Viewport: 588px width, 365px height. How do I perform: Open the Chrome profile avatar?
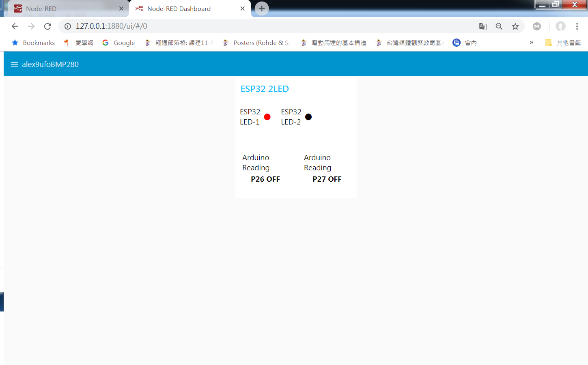pyautogui.click(x=560, y=26)
